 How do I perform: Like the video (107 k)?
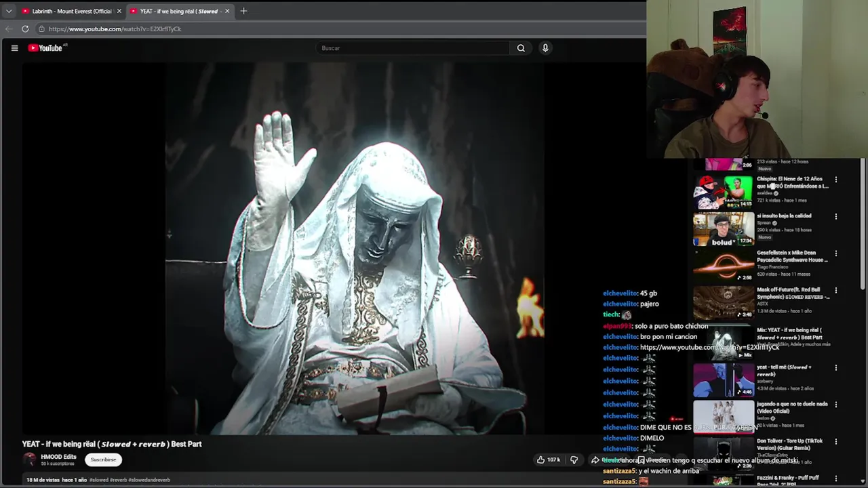click(549, 460)
